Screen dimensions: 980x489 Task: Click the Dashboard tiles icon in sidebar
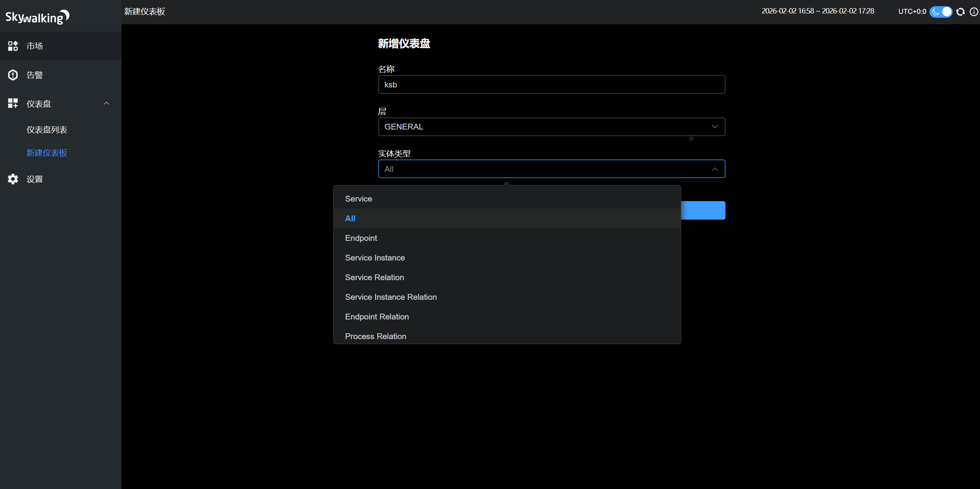13,103
